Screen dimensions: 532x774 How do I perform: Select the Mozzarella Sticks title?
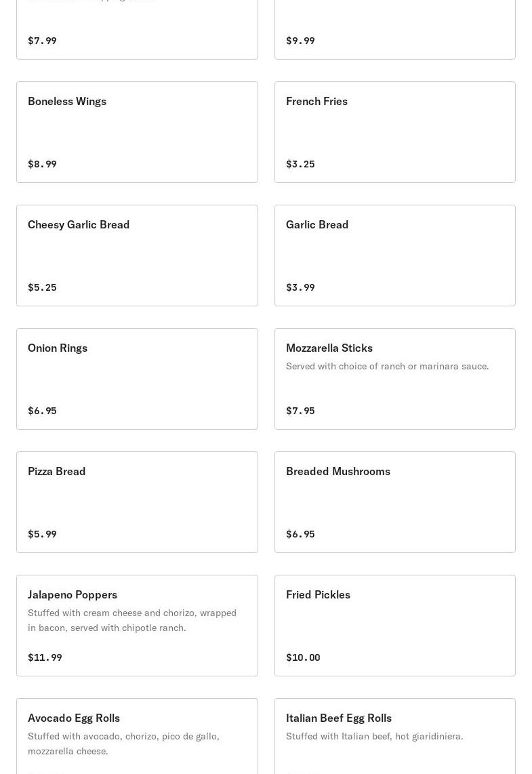tap(329, 348)
